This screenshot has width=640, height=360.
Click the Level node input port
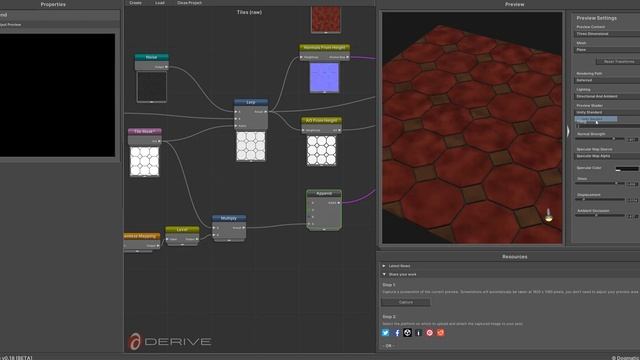(168, 239)
